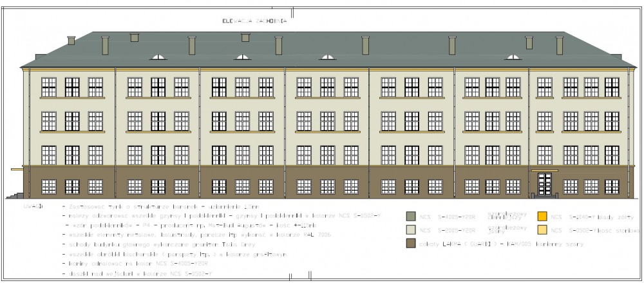Click the ELEWACJA ZACHODNIA drawing title
Screen dimensions: 644x283
pyautogui.click(x=253, y=21)
